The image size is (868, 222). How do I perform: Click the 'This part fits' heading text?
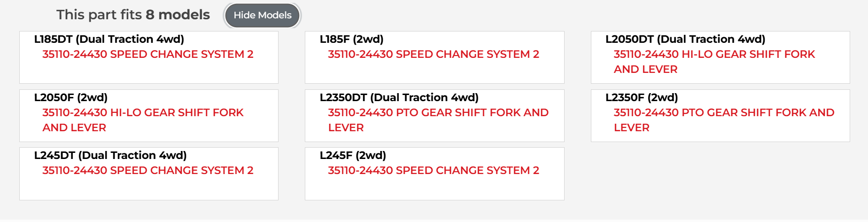point(99,15)
